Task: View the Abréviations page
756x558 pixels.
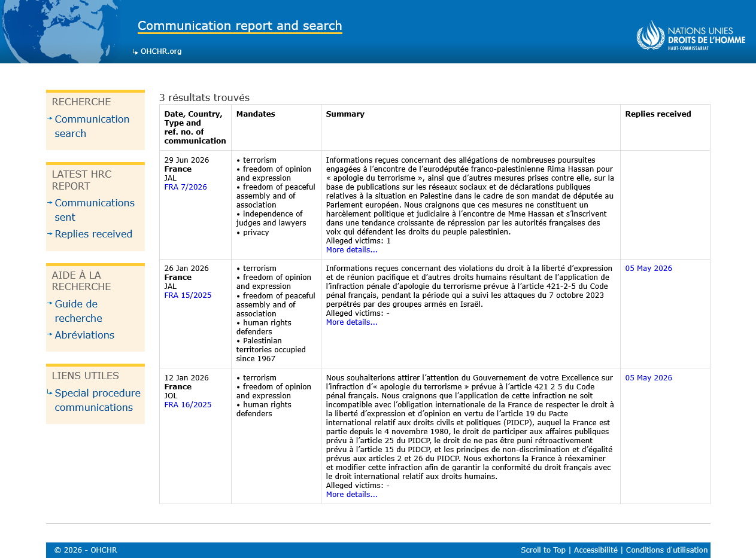Action: pos(84,335)
